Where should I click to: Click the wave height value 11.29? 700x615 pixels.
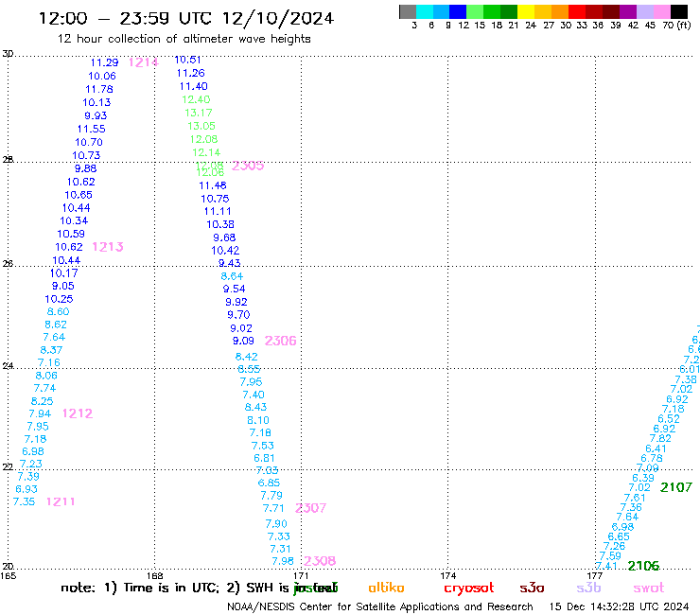(x=104, y=63)
